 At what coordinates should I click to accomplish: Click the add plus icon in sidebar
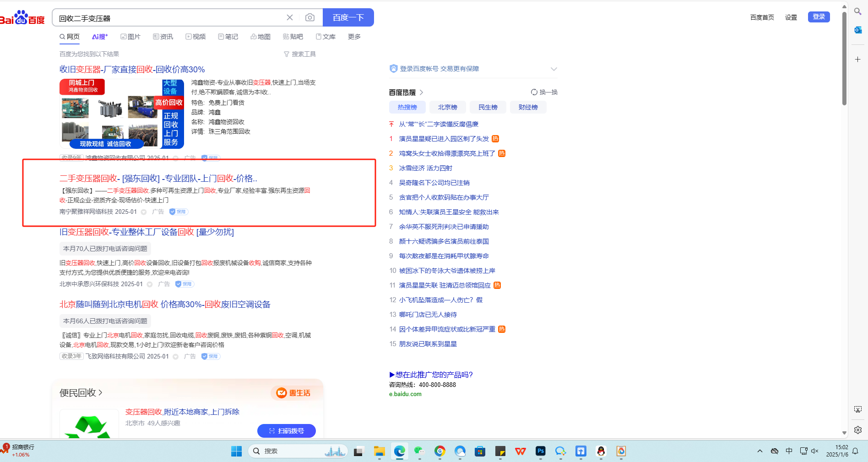[858, 60]
